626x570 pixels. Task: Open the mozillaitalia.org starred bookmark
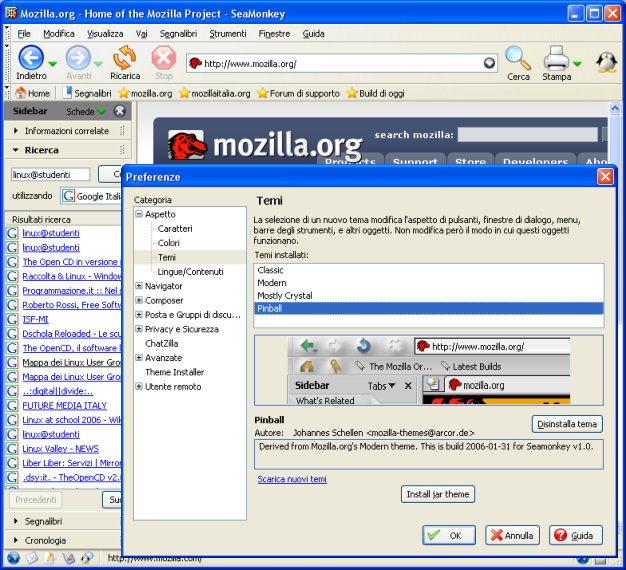coord(215,93)
